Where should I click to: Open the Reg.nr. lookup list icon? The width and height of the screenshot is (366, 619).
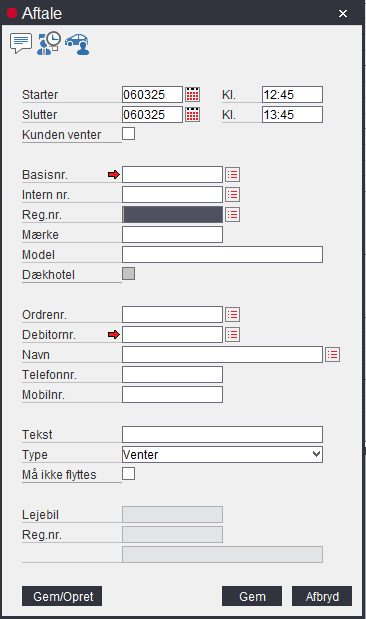233,215
